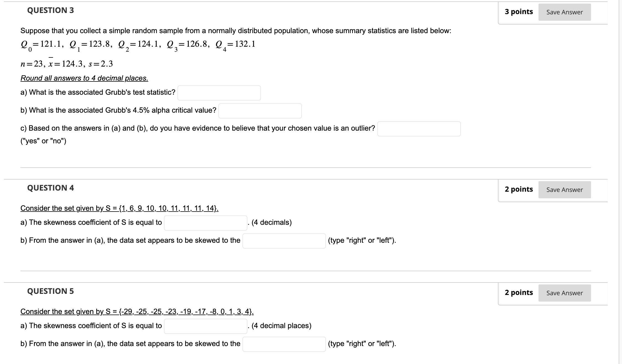Select the QUESTION 5 heading
This screenshot has width=622, height=364.
click(x=50, y=291)
